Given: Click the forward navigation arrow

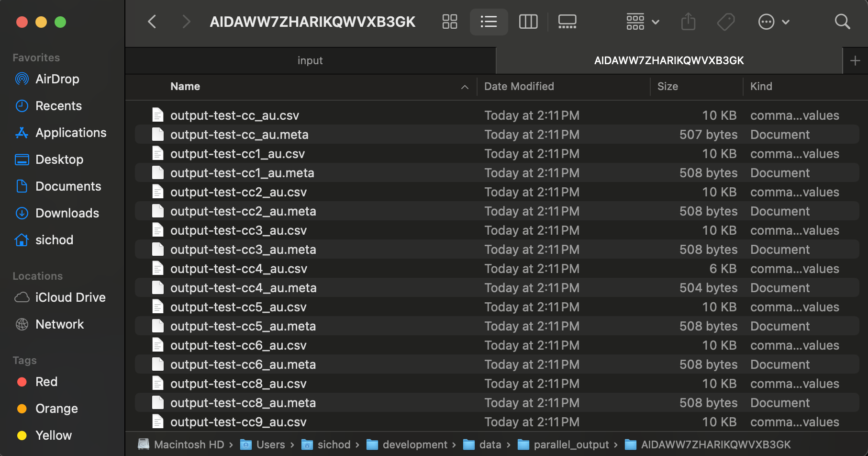Looking at the screenshot, I should point(186,22).
